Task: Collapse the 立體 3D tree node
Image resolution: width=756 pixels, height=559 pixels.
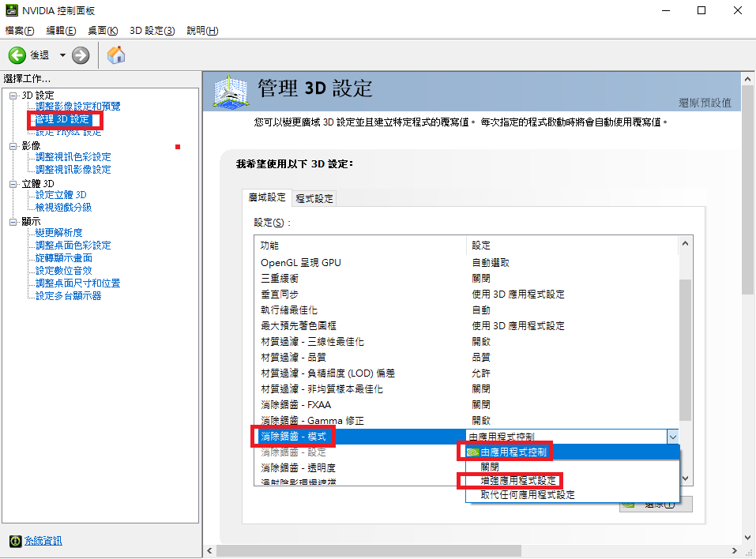Action: pyautogui.click(x=13, y=184)
